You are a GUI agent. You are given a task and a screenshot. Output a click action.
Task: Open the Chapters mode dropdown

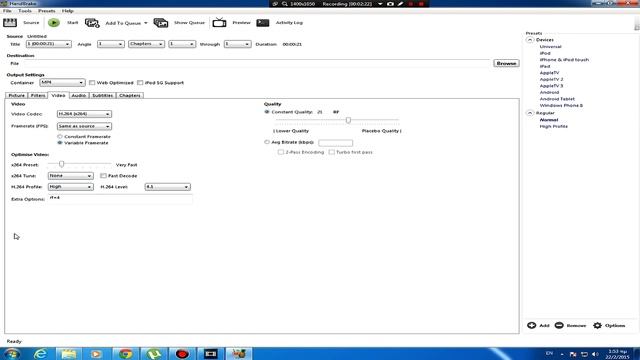146,44
